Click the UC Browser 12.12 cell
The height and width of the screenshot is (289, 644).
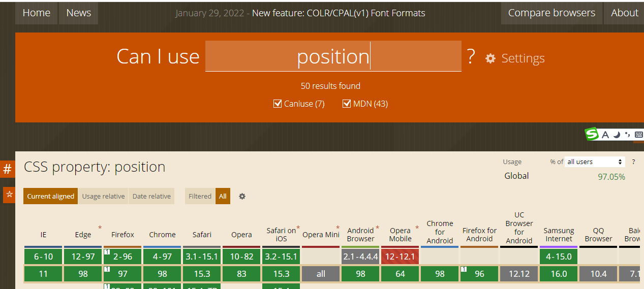tap(519, 274)
